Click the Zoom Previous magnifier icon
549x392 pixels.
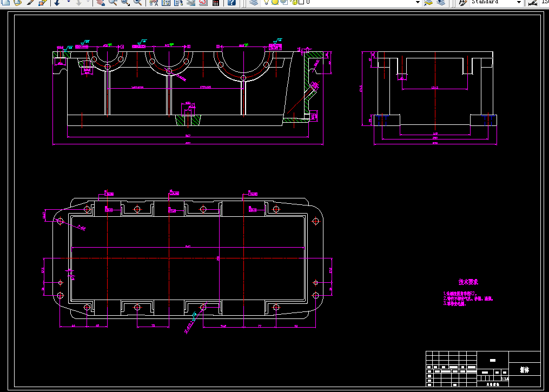point(138,2)
